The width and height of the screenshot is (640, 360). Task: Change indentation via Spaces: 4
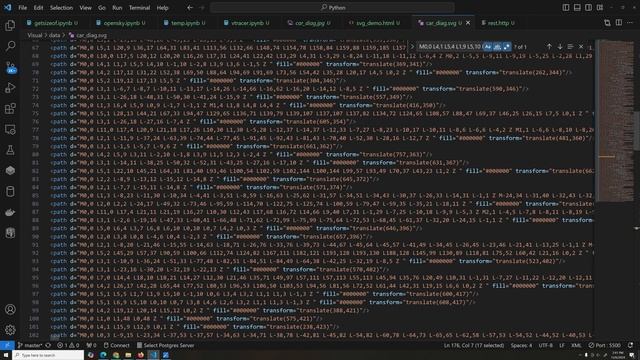click(521, 345)
